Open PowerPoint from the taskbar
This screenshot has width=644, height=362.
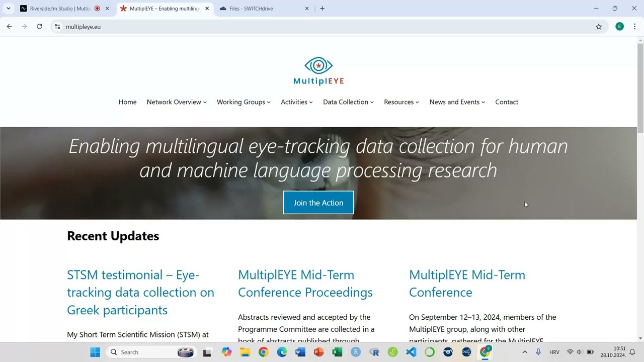coord(318,352)
